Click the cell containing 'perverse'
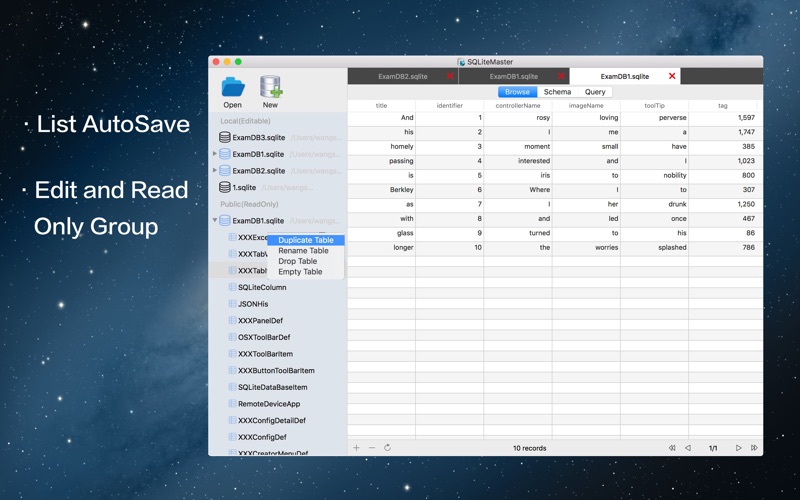The image size is (800, 500). (655, 117)
